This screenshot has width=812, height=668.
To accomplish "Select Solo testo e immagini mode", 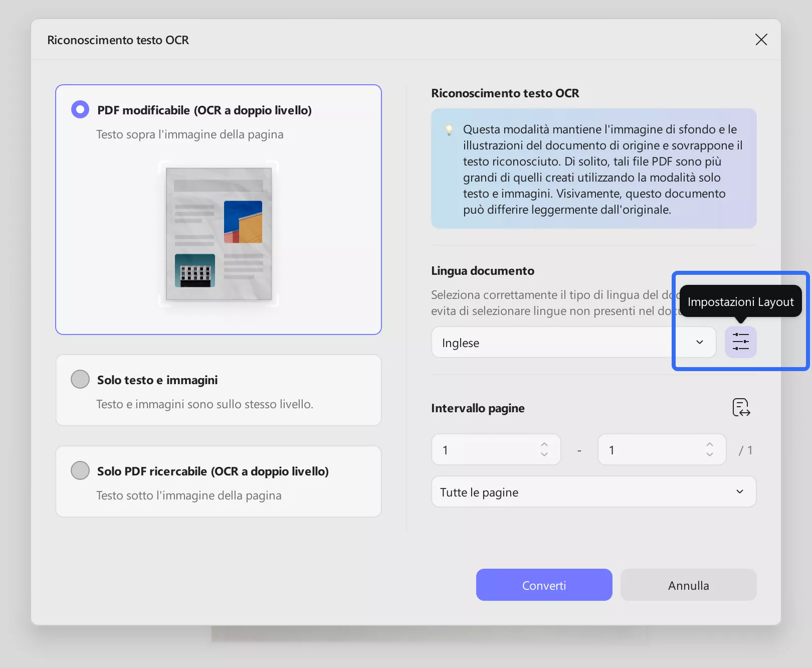I will pyautogui.click(x=80, y=379).
